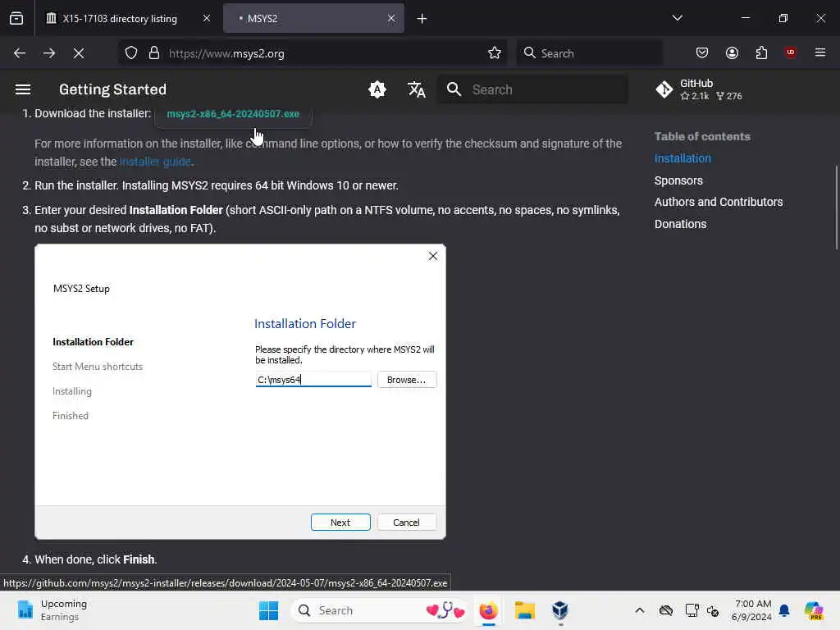The width and height of the screenshot is (840, 630).
Task: Open Firefox account icon
Action: (x=733, y=52)
